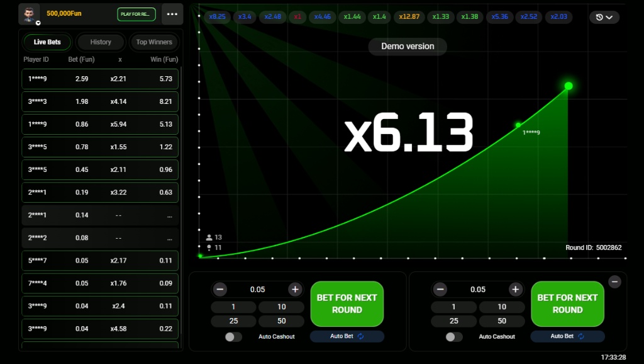Collapse the right bet panel with the minus chevron
Screen dimensions: 644x364
pos(614,282)
